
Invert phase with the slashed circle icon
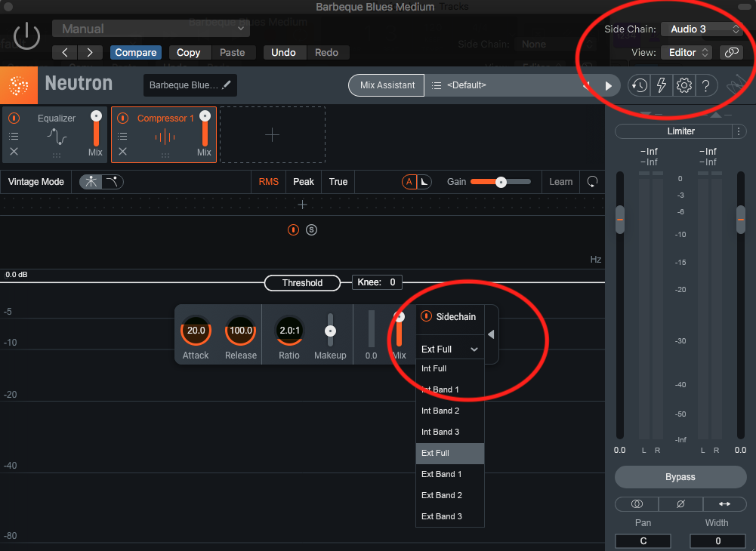pos(680,503)
